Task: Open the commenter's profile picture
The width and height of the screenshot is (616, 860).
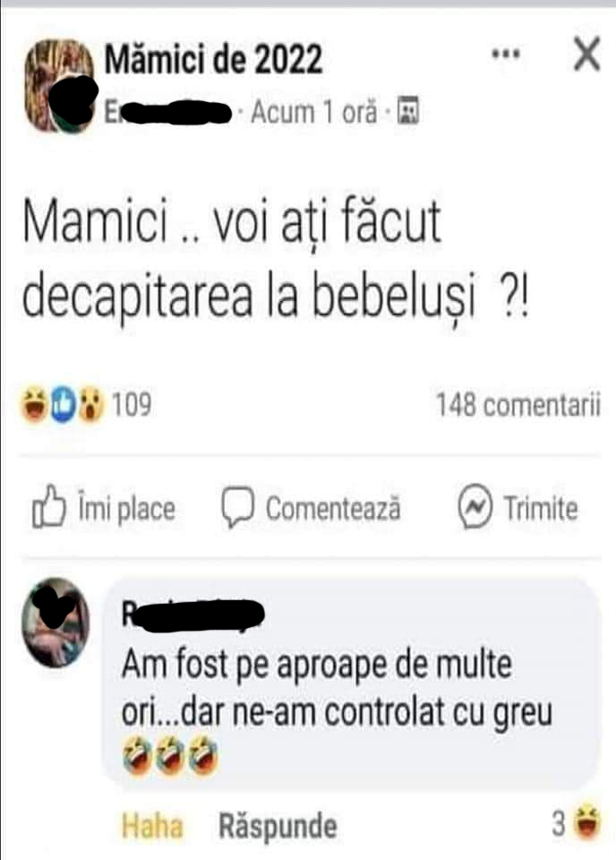Action: point(55,623)
